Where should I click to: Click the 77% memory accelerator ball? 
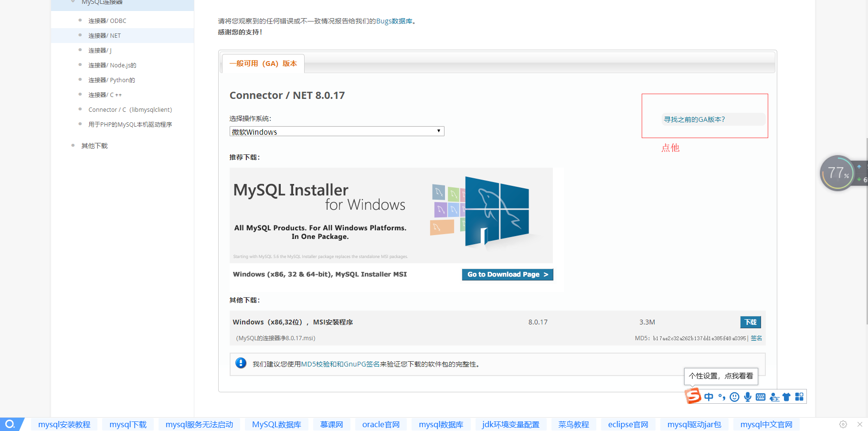(837, 173)
